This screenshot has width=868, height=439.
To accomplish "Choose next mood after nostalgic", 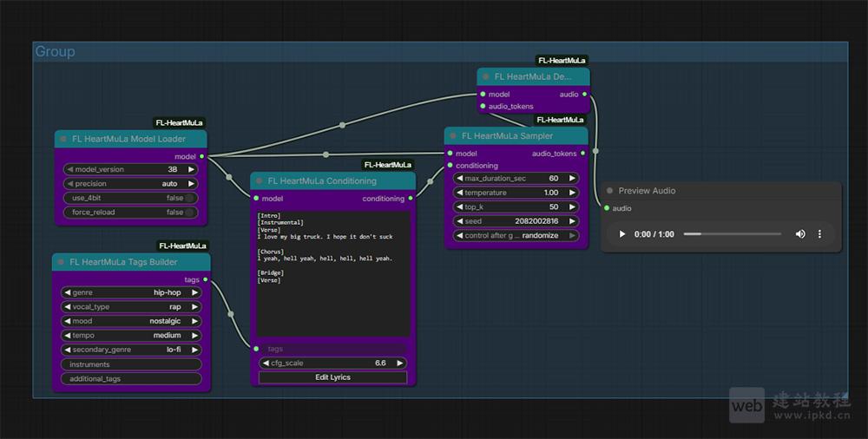I will (x=194, y=321).
